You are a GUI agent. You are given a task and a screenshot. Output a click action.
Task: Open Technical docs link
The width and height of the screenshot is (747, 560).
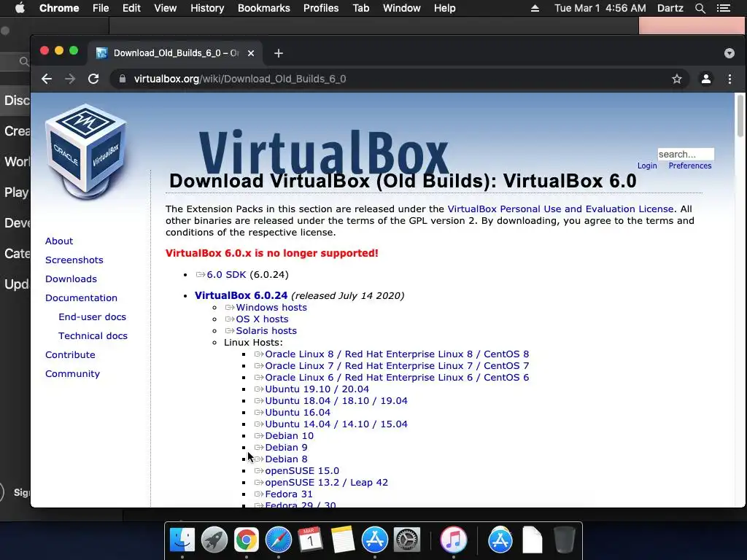[x=93, y=335]
